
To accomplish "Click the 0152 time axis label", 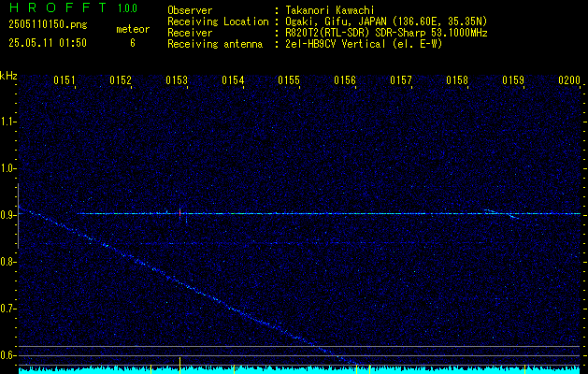I will (x=121, y=80).
